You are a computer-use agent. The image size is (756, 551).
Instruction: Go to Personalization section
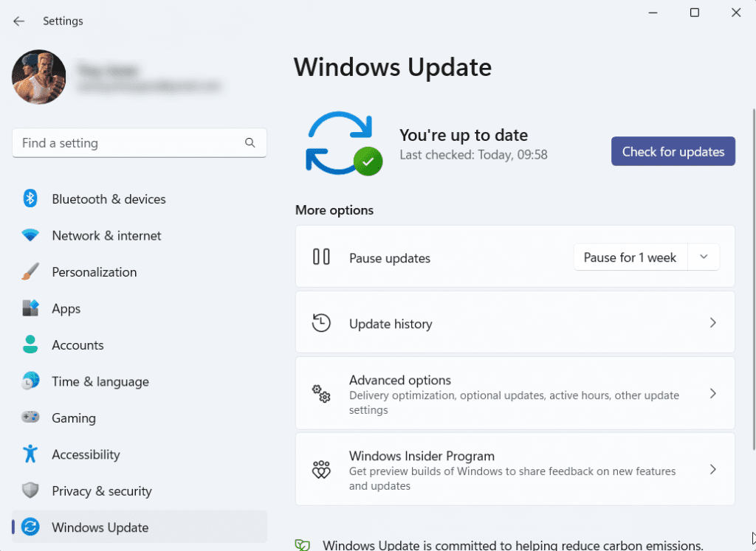[x=94, y=272]
